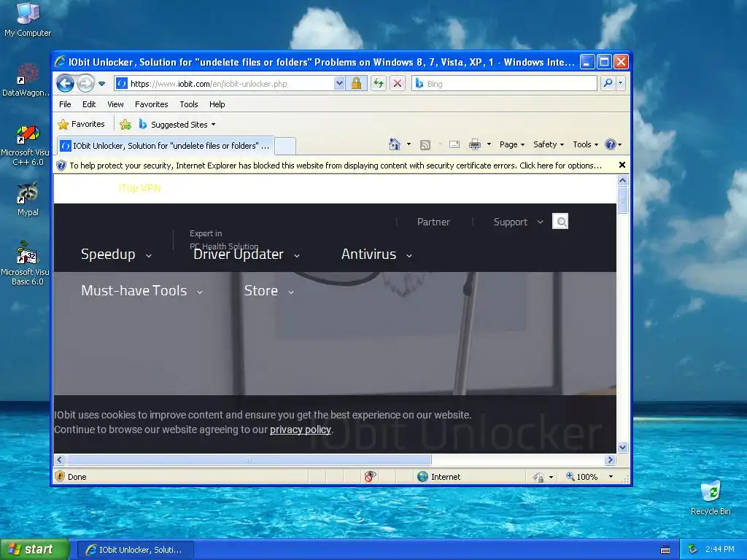Click the Favorites star button
The height and width of the screenshot is (560, 747).
(81, 124)
